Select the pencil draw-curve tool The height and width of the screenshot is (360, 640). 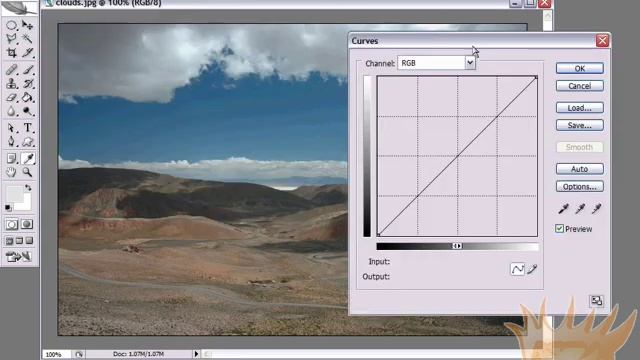[532, 269]
